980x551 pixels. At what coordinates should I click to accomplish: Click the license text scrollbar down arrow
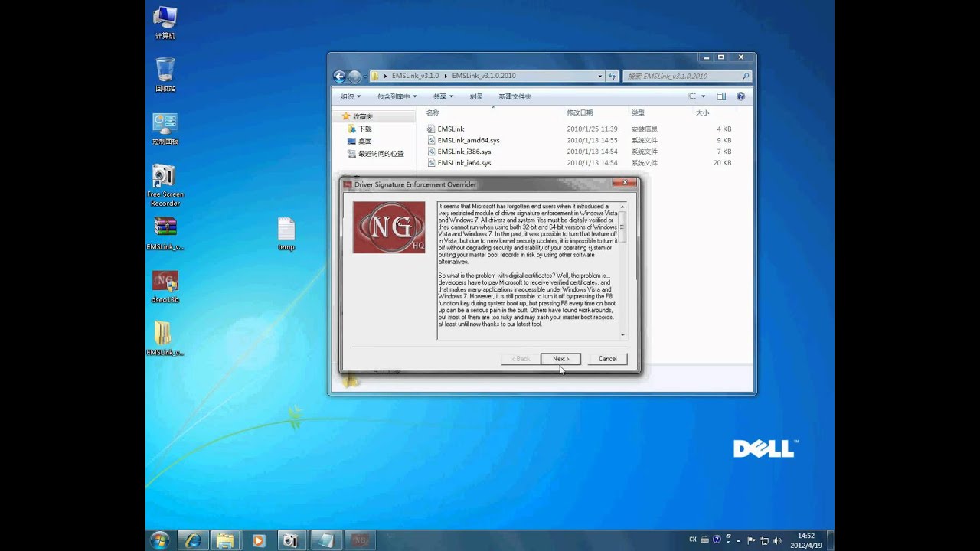(622, 334)
